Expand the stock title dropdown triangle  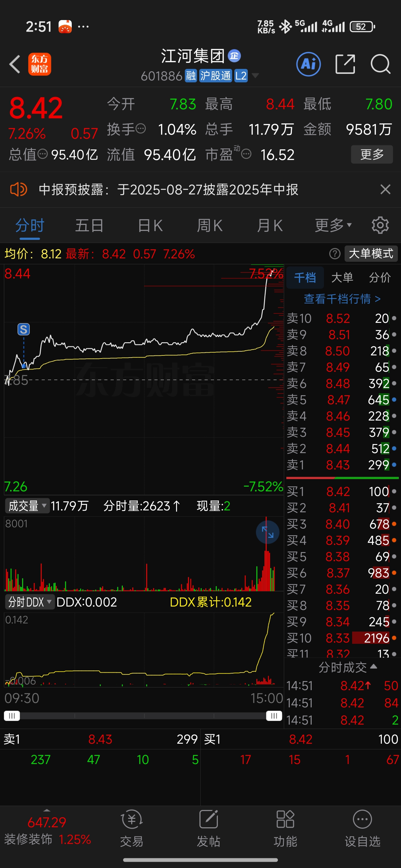(x=255, y=75)
